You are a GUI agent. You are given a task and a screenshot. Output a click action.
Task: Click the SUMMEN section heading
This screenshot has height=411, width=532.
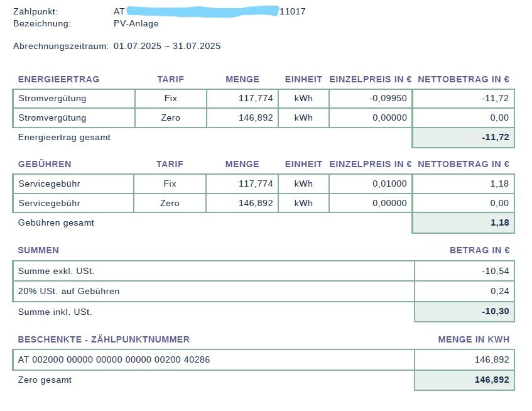click(38, 250)
